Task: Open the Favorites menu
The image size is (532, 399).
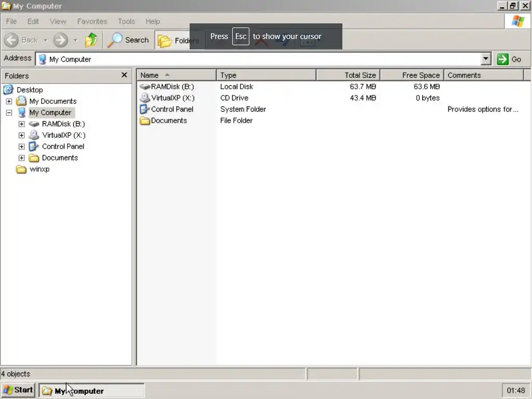Action: [92, 21]
